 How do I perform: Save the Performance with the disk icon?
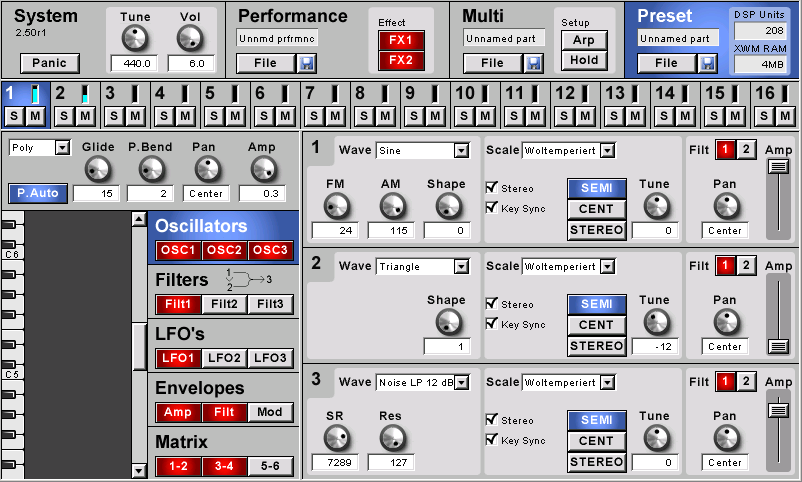pyautogui.click(x=307, y=63)
